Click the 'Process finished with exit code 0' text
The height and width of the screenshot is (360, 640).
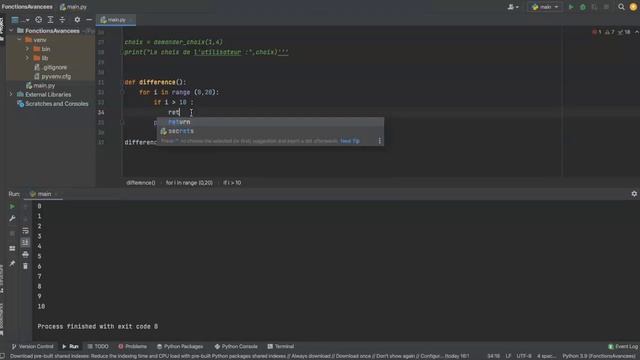pyautogui.click(x=98, y=327)
